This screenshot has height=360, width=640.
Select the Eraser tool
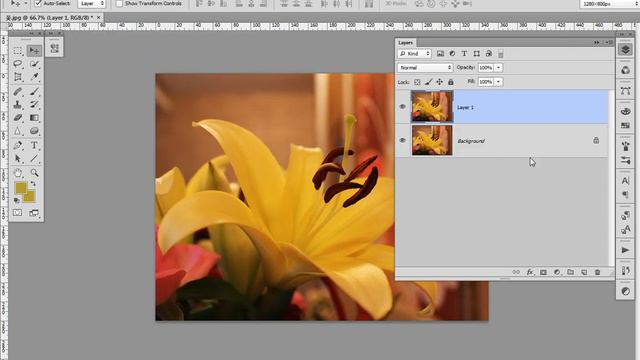pos(18,118)
